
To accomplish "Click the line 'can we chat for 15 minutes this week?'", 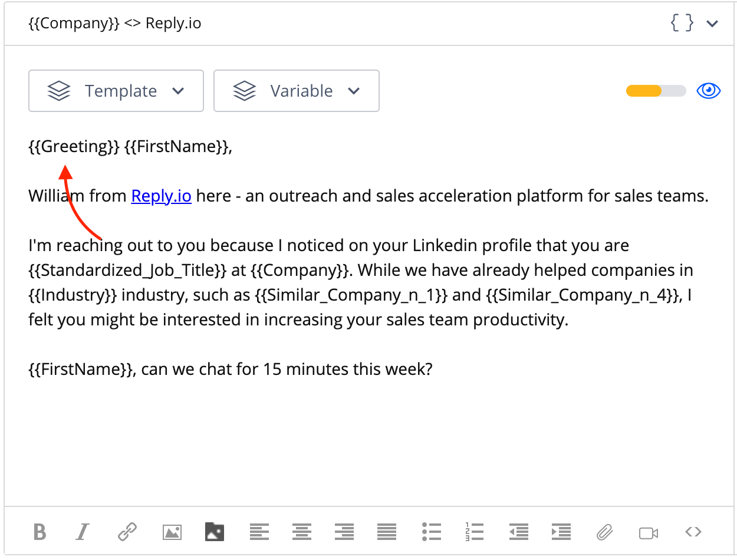I will pyautogui.click(x=287, y=370).
